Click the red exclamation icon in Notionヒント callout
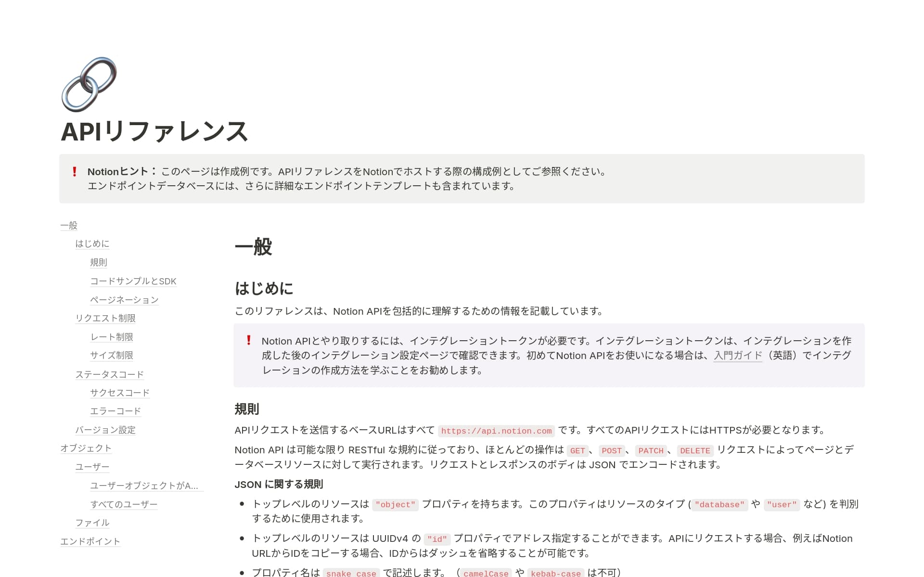 pos(75,172)
